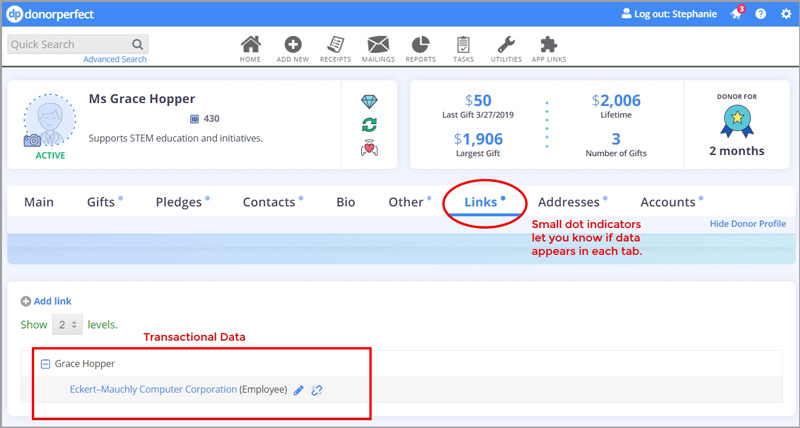Edit the Eckert-Mauchly link with pencil icon

tap(299, 390)
